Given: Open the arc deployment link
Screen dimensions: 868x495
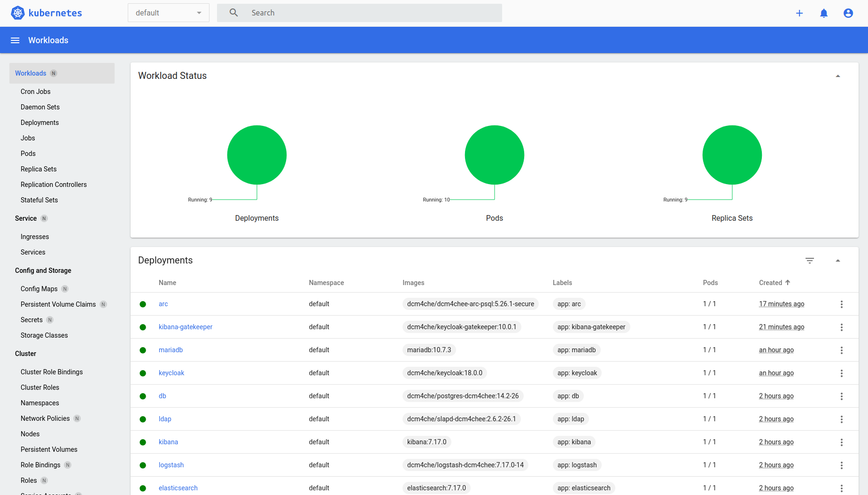Looking at the screenshot, I should tap(163, 304).
